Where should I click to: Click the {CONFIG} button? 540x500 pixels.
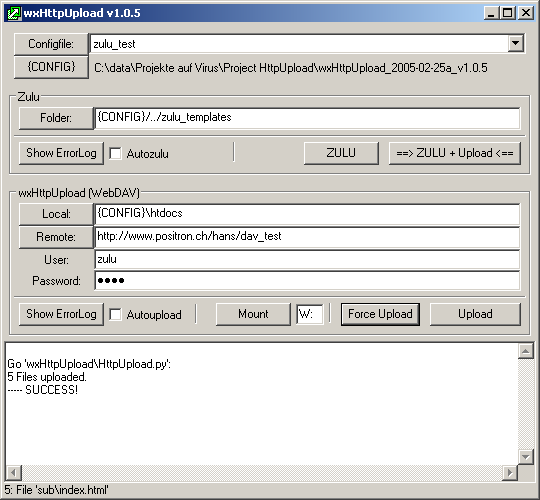pos(51,67)
